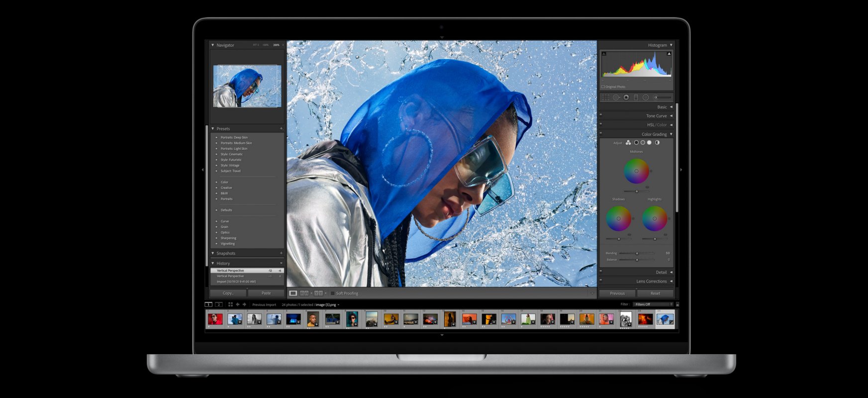
Task: Select Shadows-only view in Adjust row
Action: click(x=636, y=142)
